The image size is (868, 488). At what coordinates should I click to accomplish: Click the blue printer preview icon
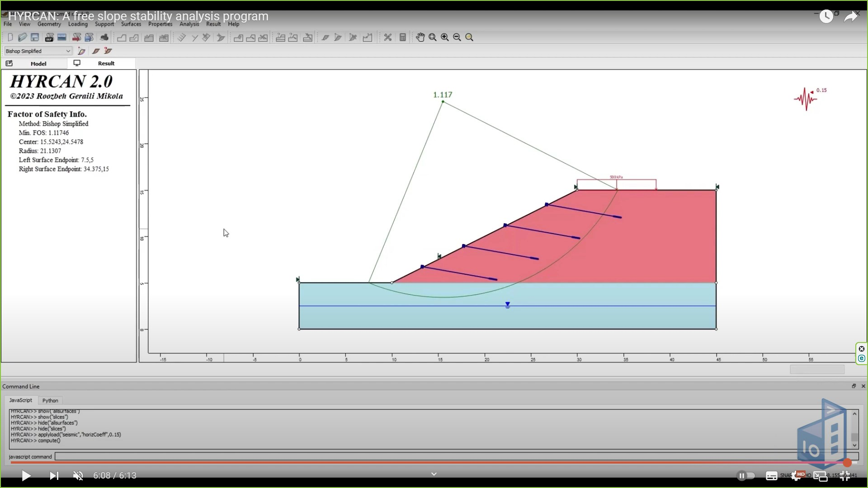pyautogui.click(x=89, y=38)
